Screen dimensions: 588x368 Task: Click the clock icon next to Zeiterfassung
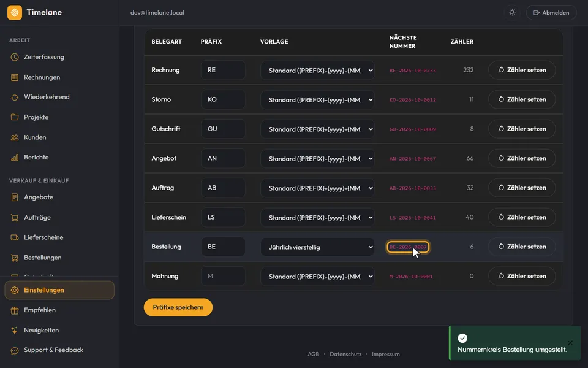[15, 57]
